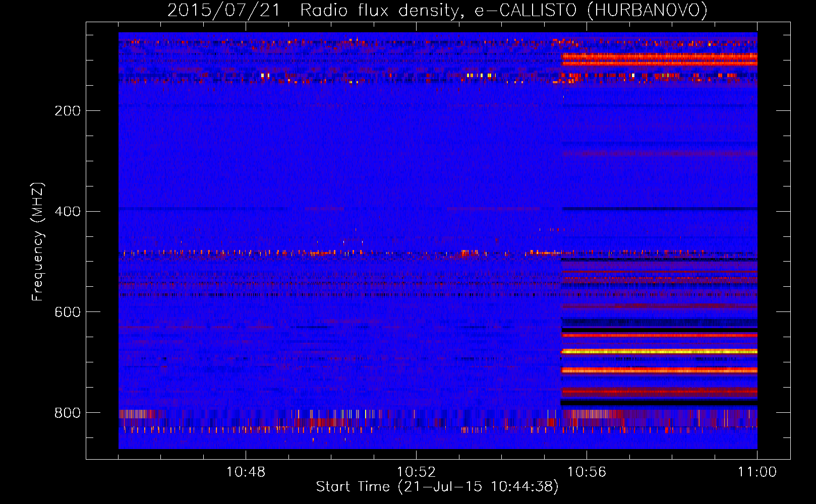Click the 400 frequency tick label
This screenshot has width=816, height=504.
point(68,212)
